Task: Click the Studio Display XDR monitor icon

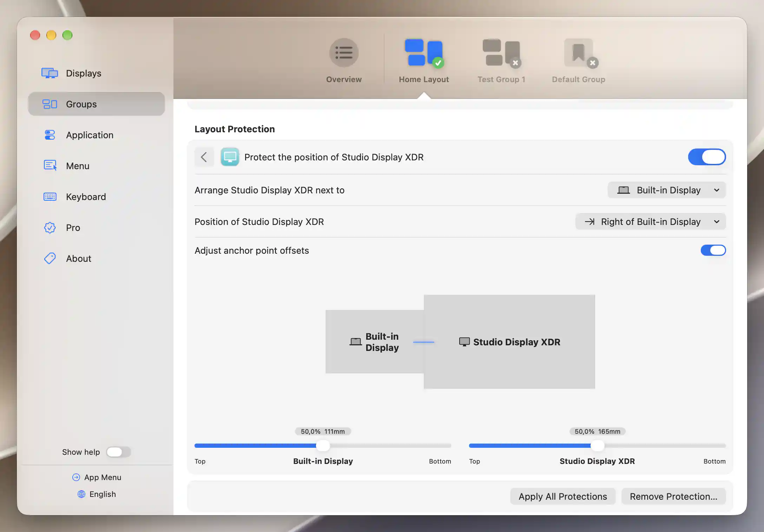Action: pos(230,157)
